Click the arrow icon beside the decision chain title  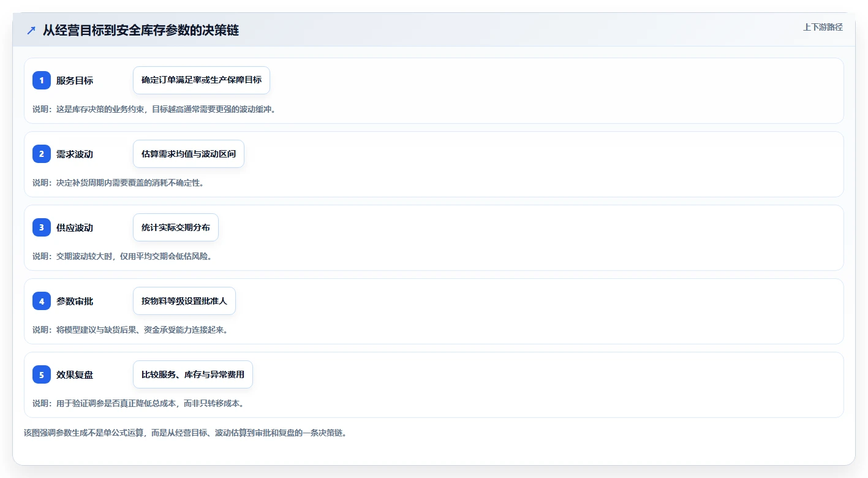coord(31,31)
